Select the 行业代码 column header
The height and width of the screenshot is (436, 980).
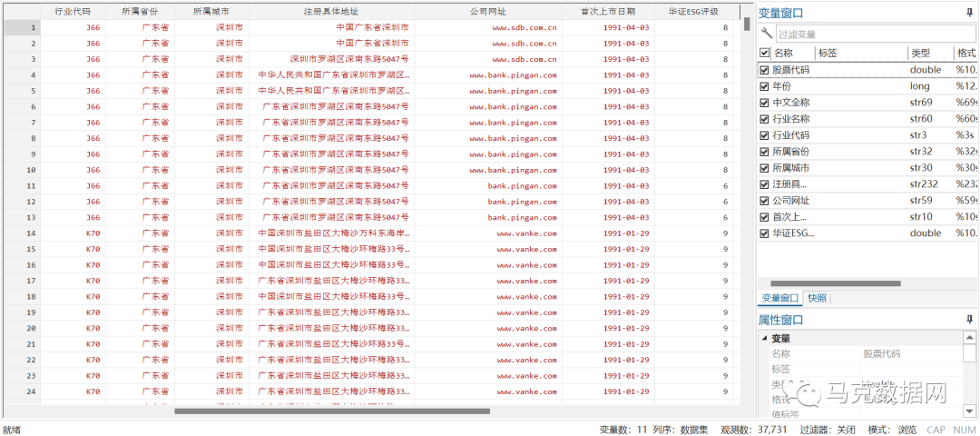pyautogui.click(x=73, y=12)
